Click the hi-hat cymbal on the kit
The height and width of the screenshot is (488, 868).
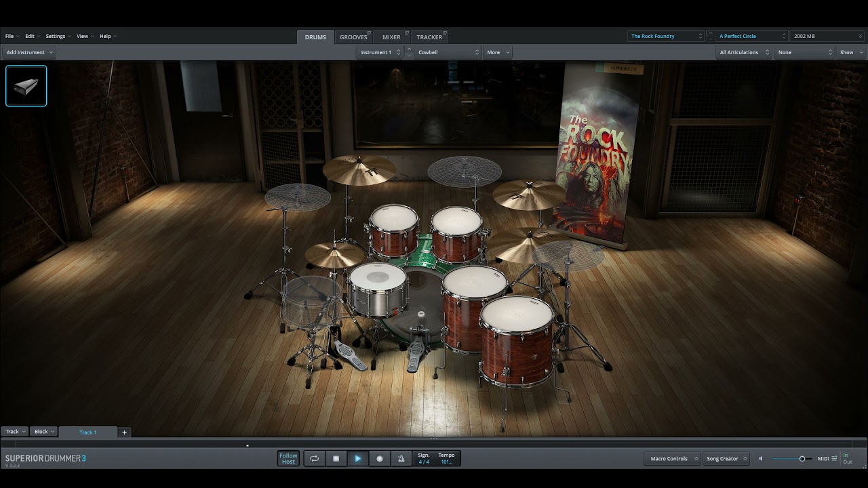[x=334, y=255]
